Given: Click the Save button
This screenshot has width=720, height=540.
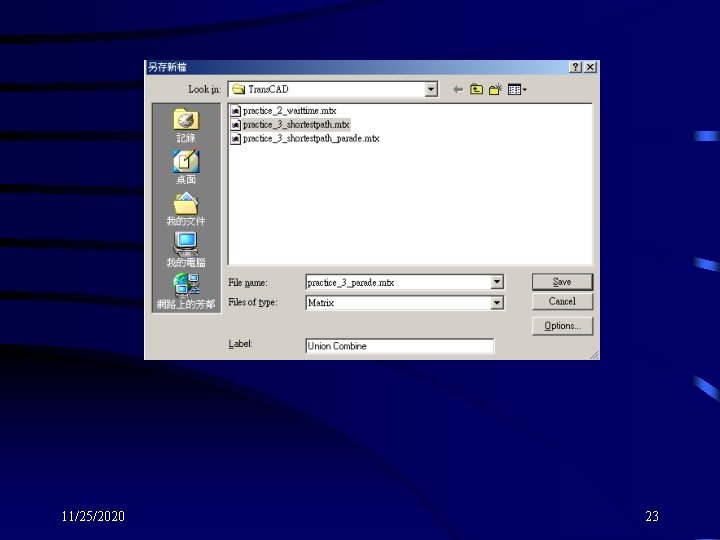Looking at the screenshot, I should [562, 281].
